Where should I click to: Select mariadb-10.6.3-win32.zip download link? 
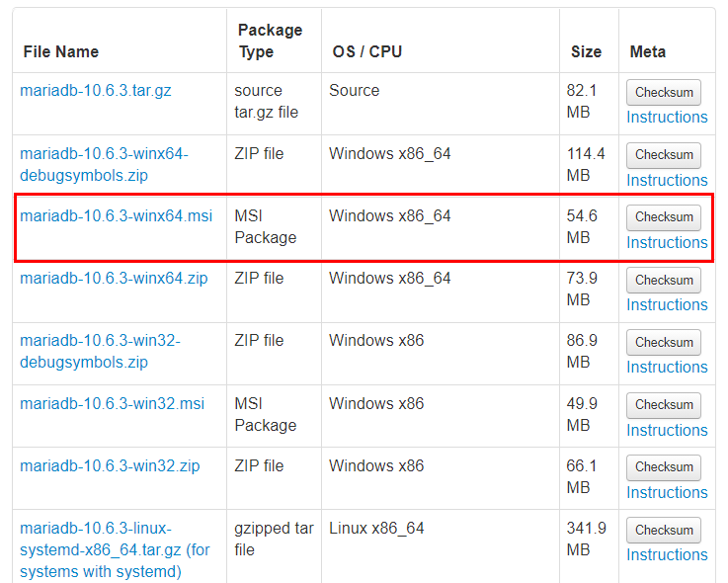pyautogui.click(x=110, y=465)
